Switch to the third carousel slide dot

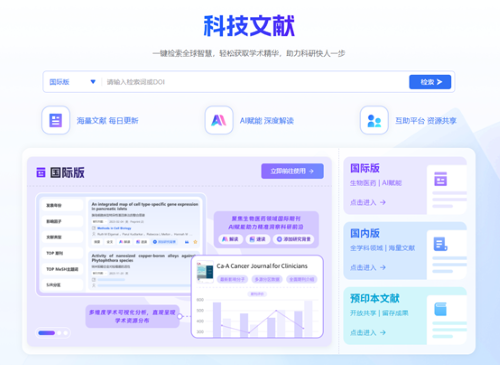click(x=66, y=333)
